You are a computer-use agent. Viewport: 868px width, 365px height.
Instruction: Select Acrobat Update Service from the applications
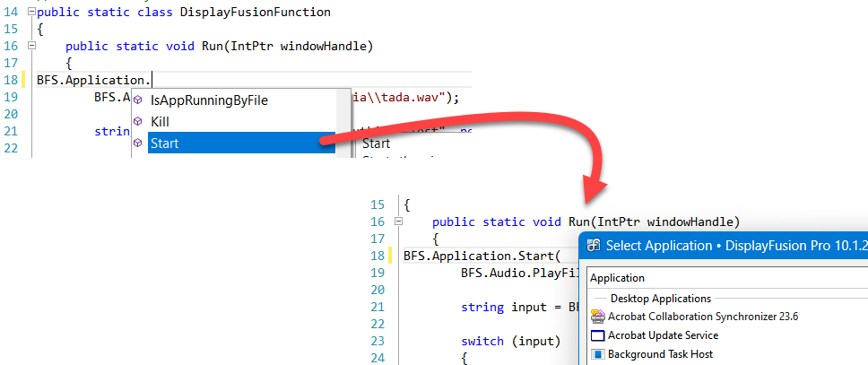point(663,335)
